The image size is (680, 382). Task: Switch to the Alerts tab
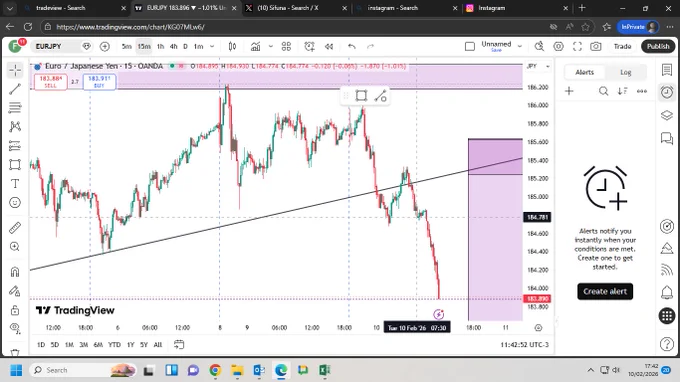tap(584, 72)
